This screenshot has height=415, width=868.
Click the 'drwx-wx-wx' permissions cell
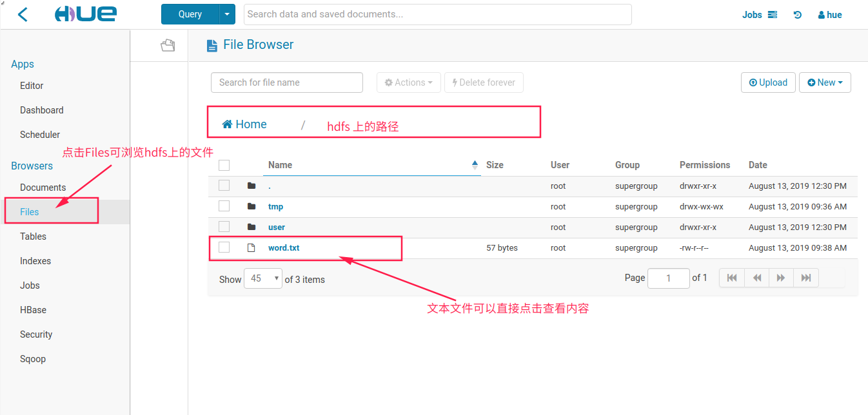tap(702, 207)
